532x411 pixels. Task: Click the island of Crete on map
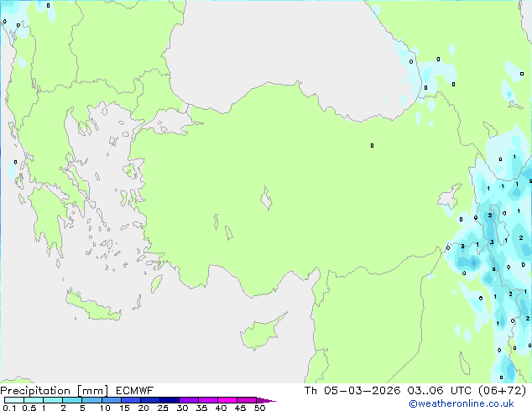pos(93,305)
